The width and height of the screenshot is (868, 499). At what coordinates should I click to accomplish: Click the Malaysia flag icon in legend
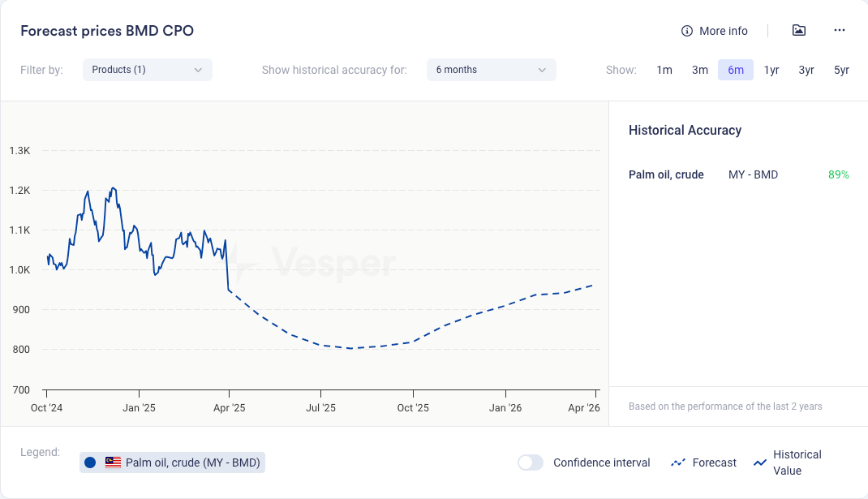click(x=113, y=462)
